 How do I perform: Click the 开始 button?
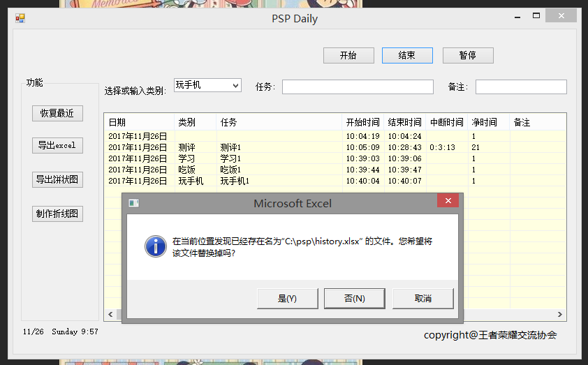click(348, 55)
